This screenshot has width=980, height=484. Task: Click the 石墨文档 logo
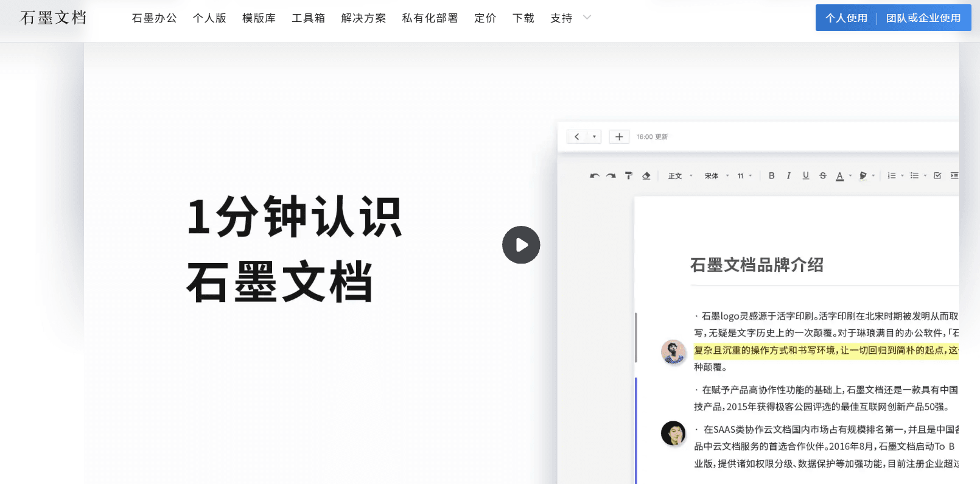point(54,18)
